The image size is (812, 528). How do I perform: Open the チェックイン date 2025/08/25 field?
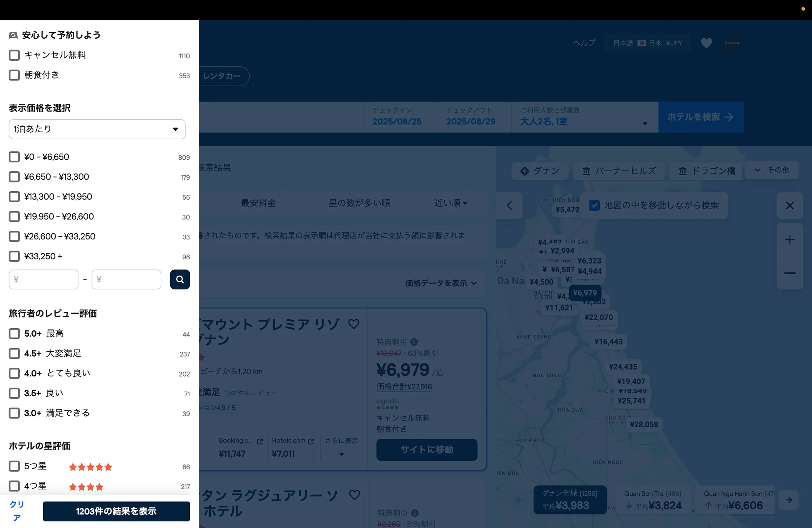[400, 116]
